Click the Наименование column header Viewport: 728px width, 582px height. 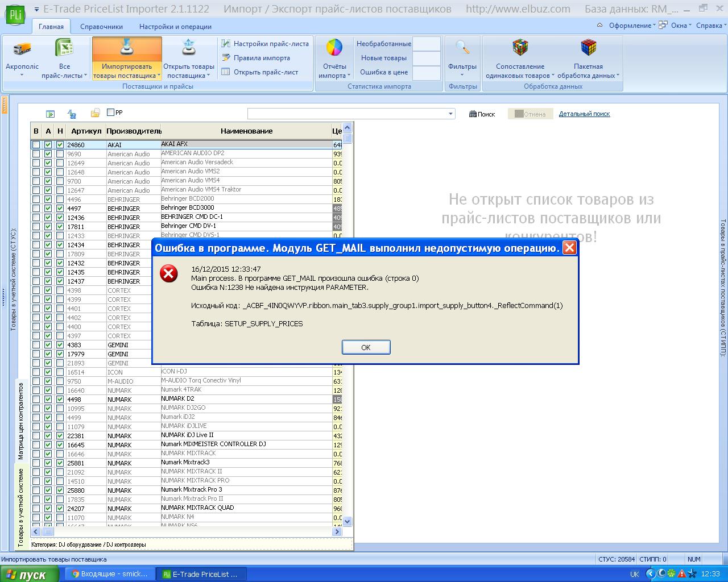(247, 131)
